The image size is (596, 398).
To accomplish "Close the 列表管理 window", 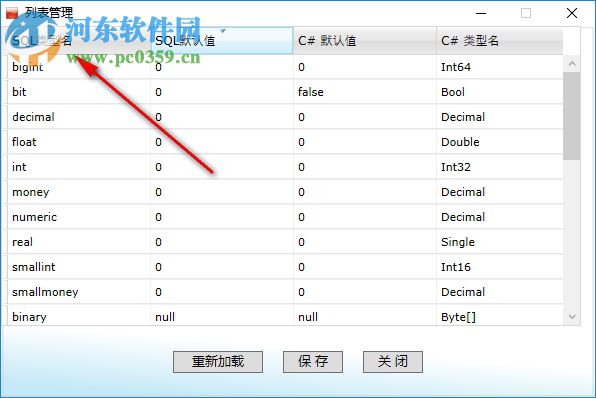I will coord(572,13).
